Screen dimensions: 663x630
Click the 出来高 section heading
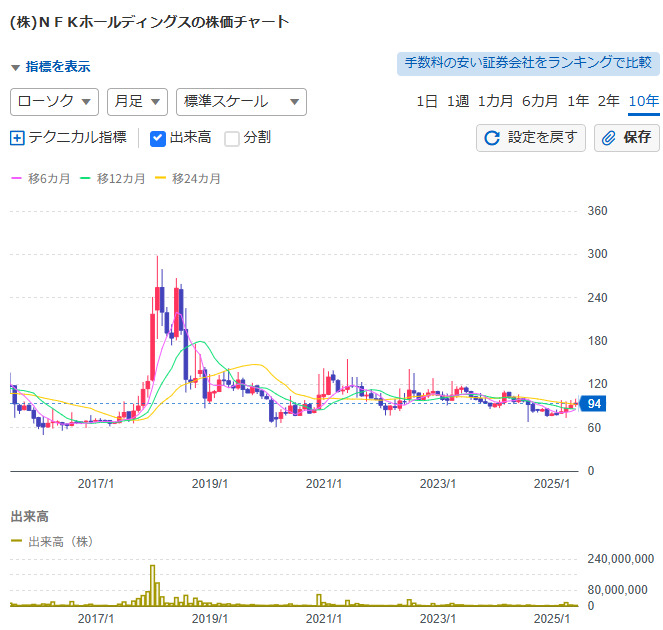(x=29, y=516)
